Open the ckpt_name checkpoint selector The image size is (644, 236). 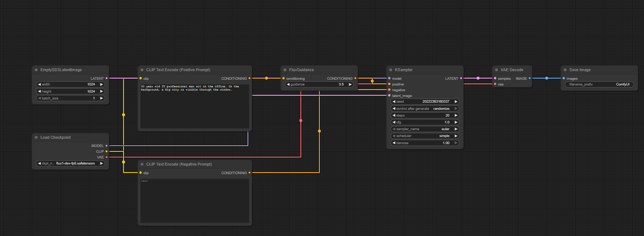coord(70,163)
